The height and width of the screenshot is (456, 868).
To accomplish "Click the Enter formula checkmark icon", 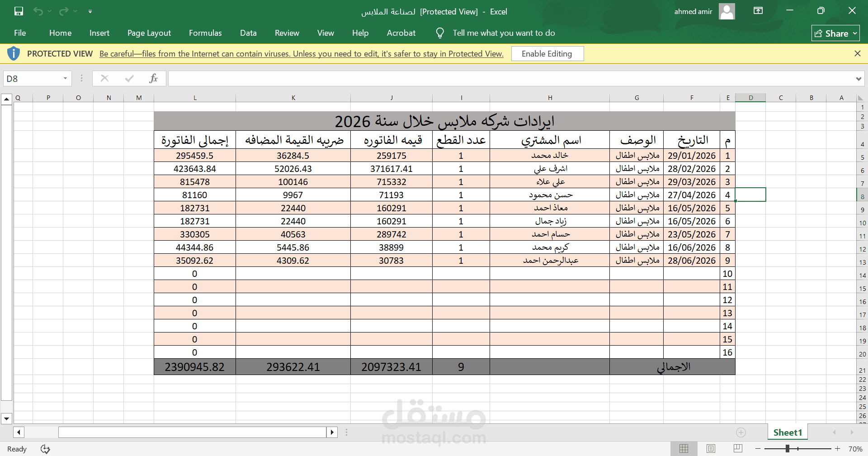I will pyautogui.click(x=129, y=78).
